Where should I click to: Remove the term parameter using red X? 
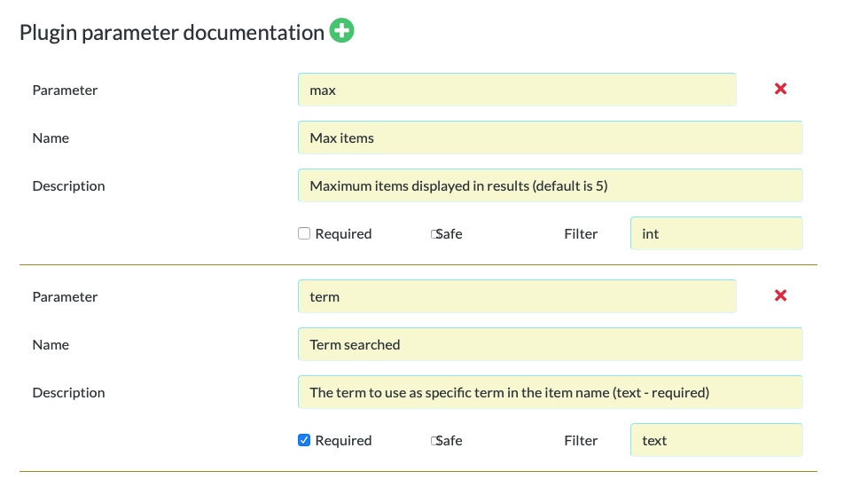coord(780,295)
